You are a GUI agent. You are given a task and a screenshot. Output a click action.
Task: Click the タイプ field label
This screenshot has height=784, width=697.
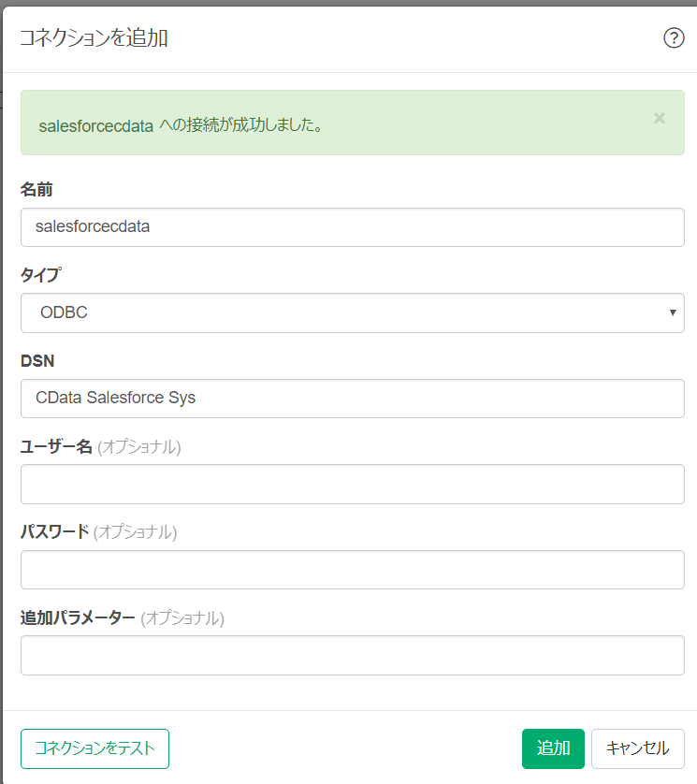tap(42, 275)
